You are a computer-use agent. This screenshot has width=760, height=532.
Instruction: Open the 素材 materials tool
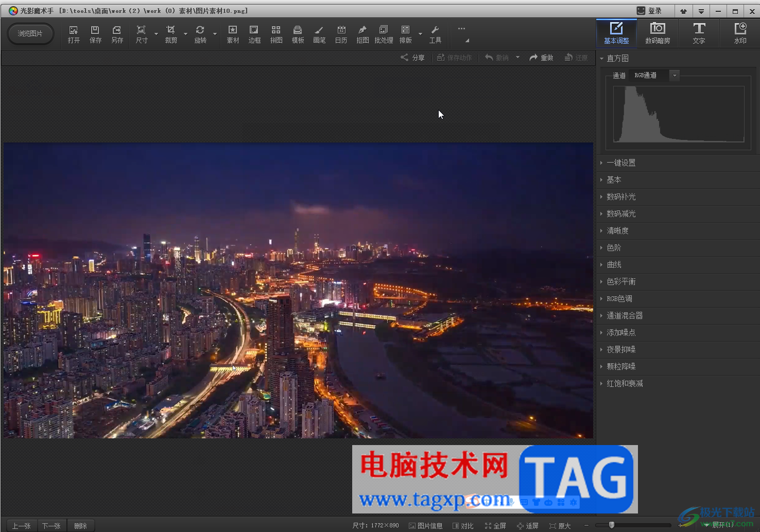(x=233, y=34)
